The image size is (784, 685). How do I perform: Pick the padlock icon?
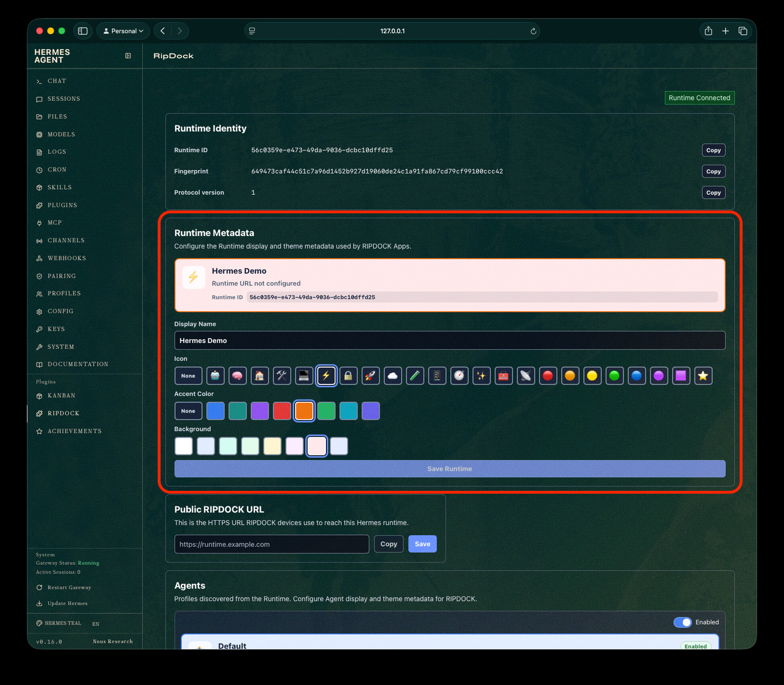pyautogui.click(x=348, y=376)
